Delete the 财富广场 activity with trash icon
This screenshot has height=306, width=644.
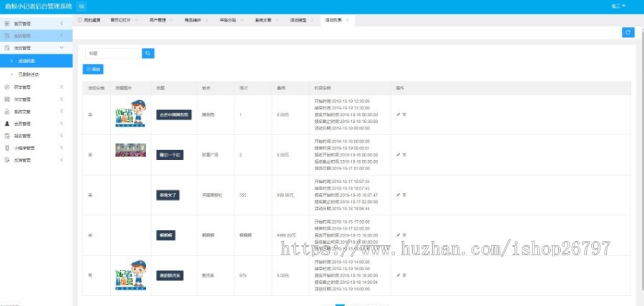coord(404,154)
